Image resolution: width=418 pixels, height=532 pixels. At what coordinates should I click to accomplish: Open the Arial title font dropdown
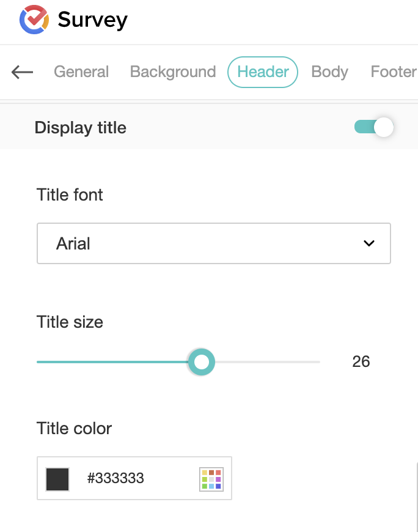point(213,243)
